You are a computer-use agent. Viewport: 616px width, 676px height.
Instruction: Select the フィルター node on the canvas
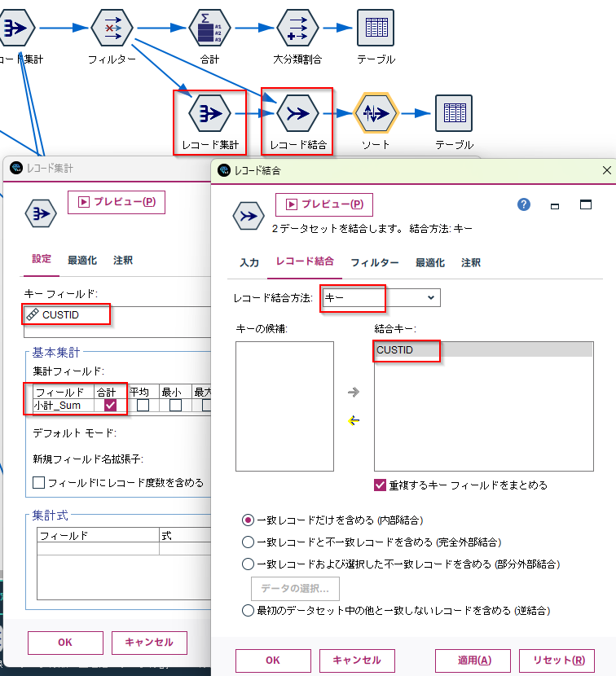[x=112, y=28]
